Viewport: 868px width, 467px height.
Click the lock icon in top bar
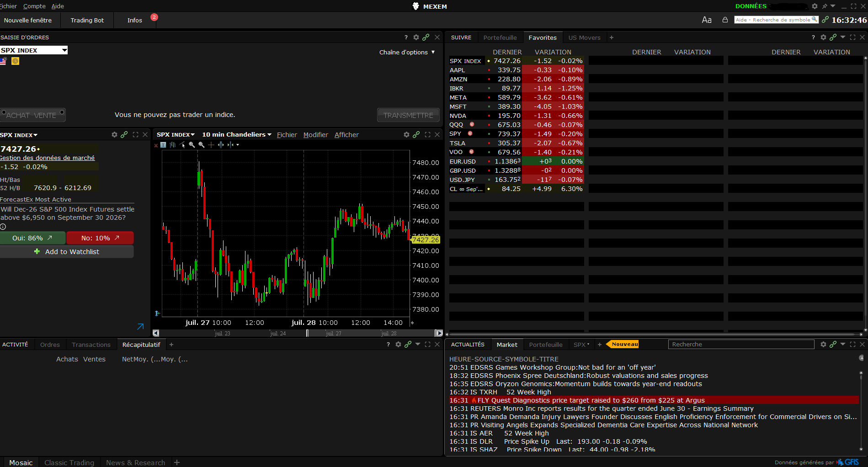[x=725, y=20]
